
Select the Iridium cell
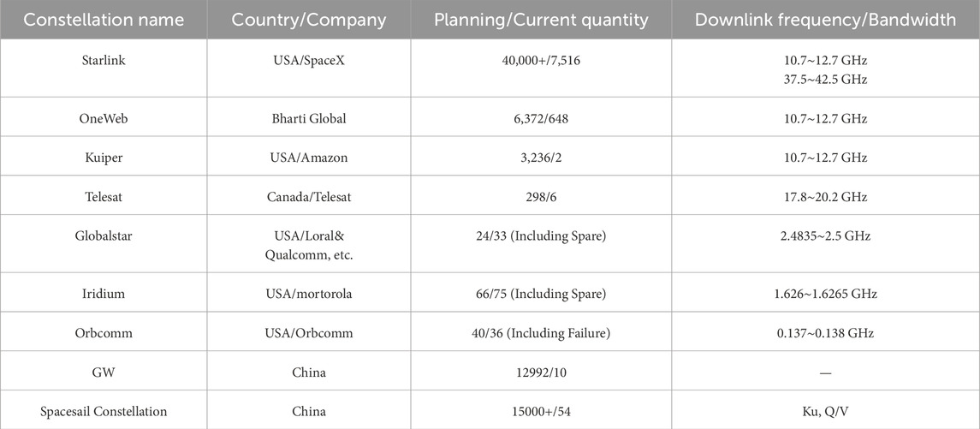coord(104,294)
